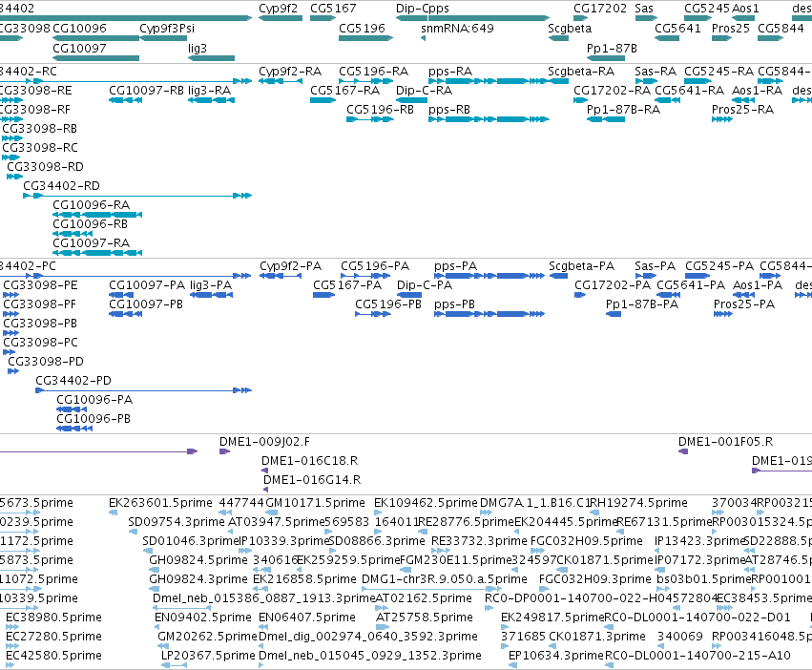Select the EN09402.5prime EST label

(x=203, y=618)
